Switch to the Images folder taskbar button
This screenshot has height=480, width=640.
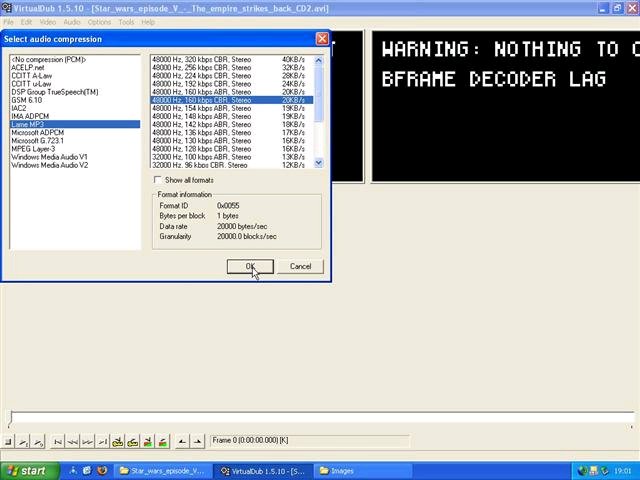363,471
